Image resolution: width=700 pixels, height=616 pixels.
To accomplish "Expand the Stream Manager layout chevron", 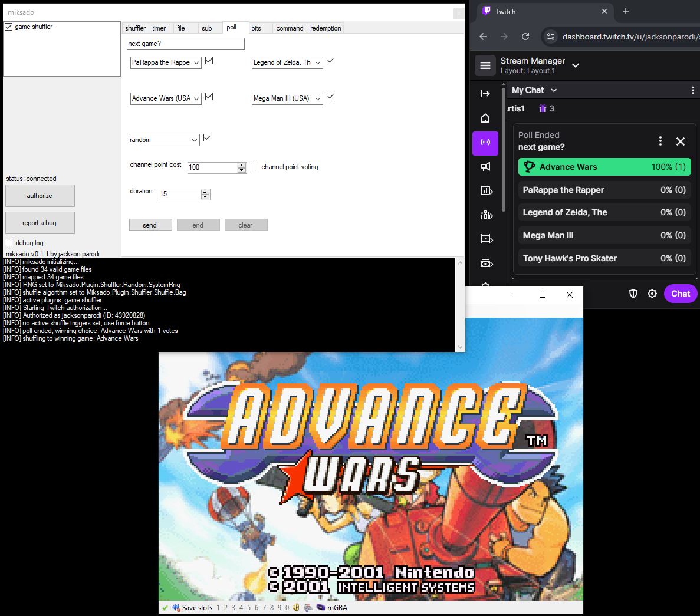I will [576, 65].
